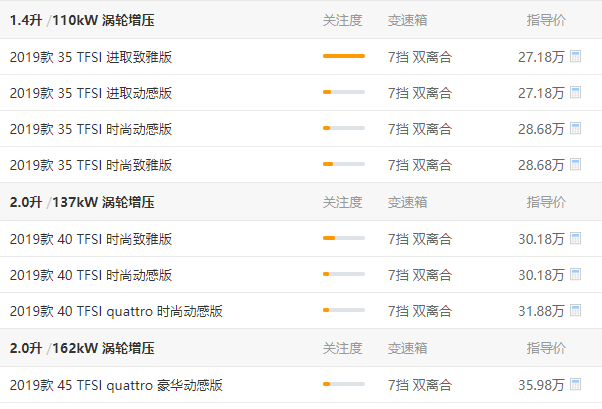Click the 31.88万 price

click(541, 311)
